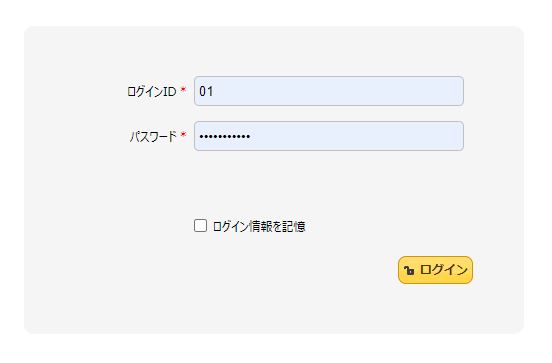This screenshot has height=363, width=552.
Task: Tick the checkbox square left of ログイン情報を記憶
Action: 200,225
